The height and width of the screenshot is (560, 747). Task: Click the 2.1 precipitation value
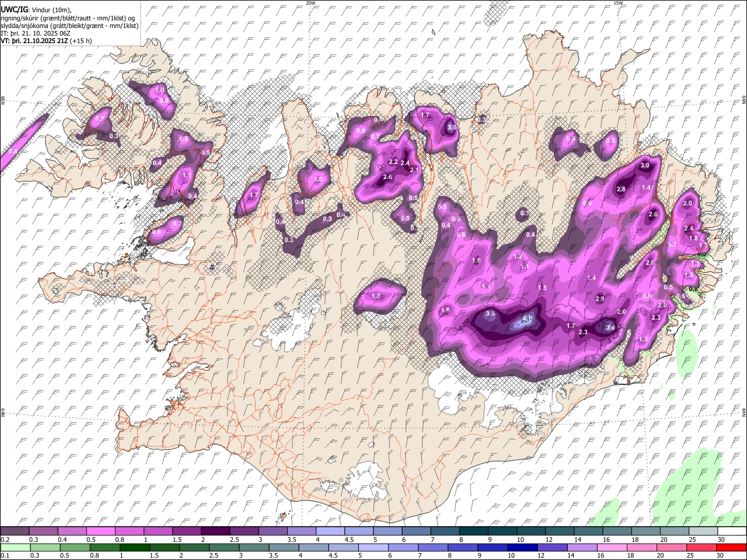point(415,170)
